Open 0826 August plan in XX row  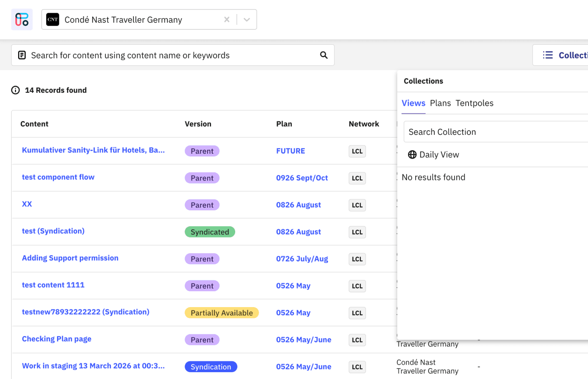pyautogui.click(x=299, y=205)
